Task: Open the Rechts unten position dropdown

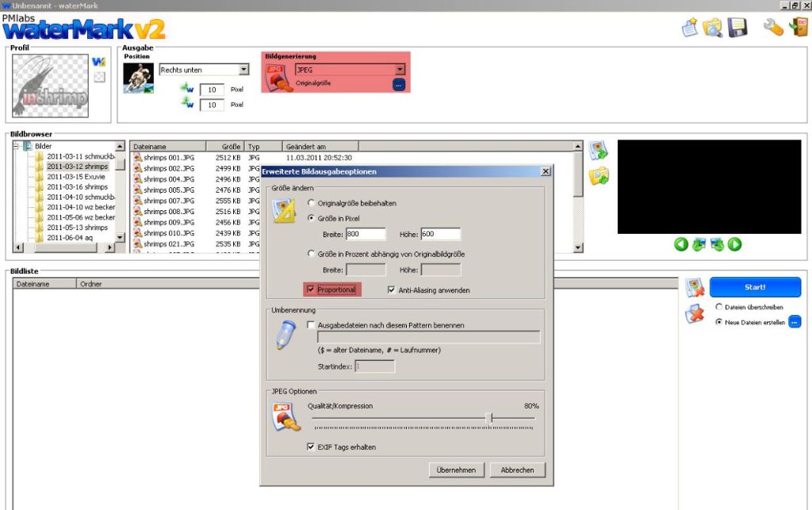Action: (x=243, y=70)
